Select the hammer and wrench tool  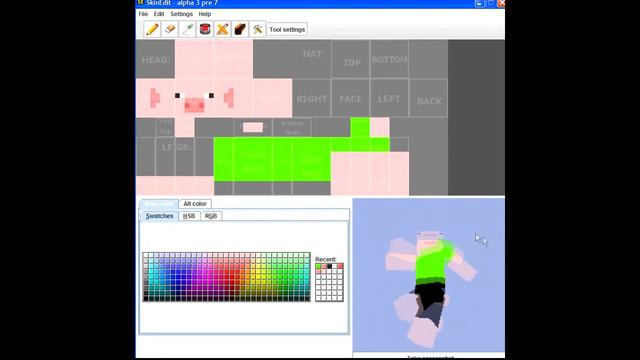pos(258,29)
